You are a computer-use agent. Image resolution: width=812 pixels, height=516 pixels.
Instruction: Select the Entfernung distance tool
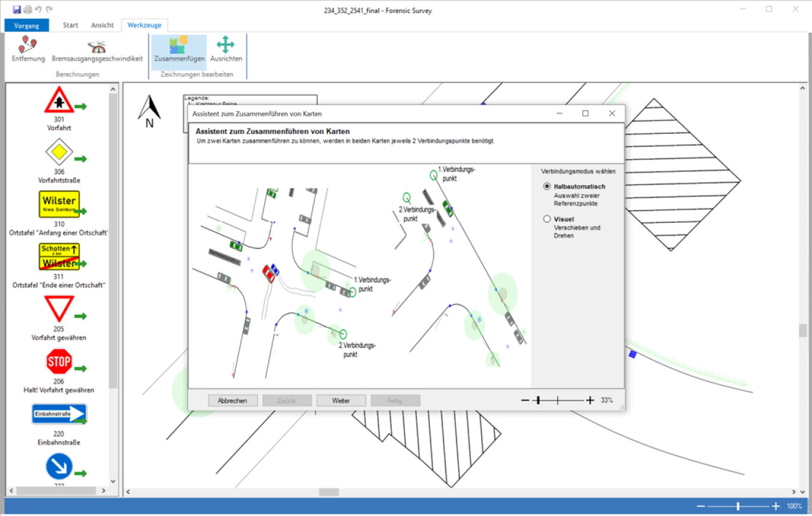point(28,49)
